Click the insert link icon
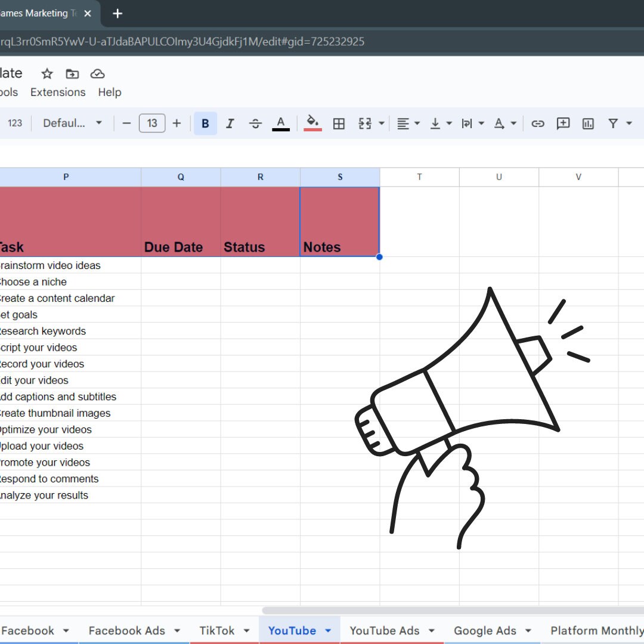 click(537, 123)
